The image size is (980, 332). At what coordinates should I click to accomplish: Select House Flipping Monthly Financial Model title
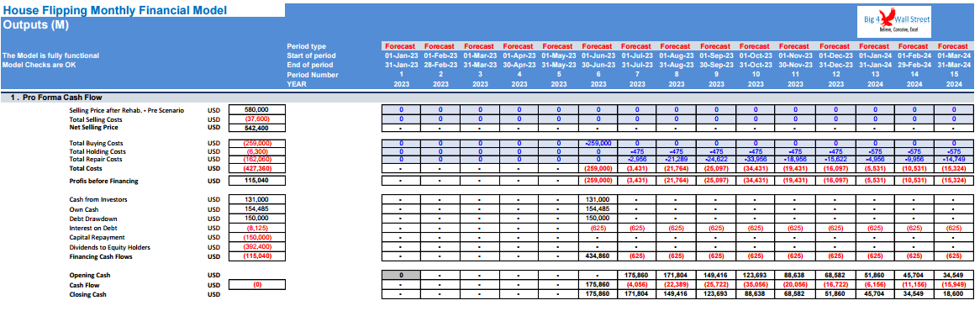tap(114, 10)
